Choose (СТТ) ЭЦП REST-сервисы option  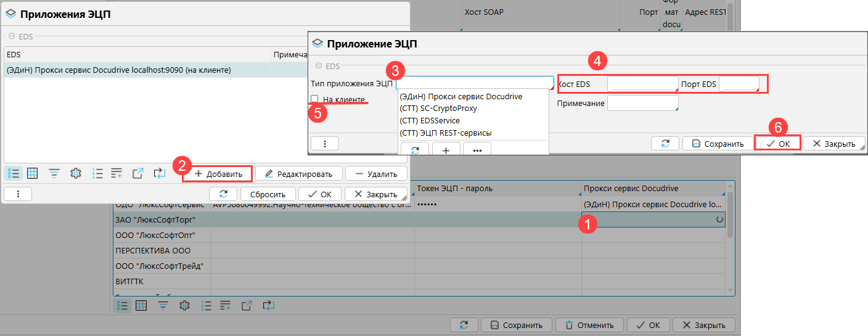[445, 133]
